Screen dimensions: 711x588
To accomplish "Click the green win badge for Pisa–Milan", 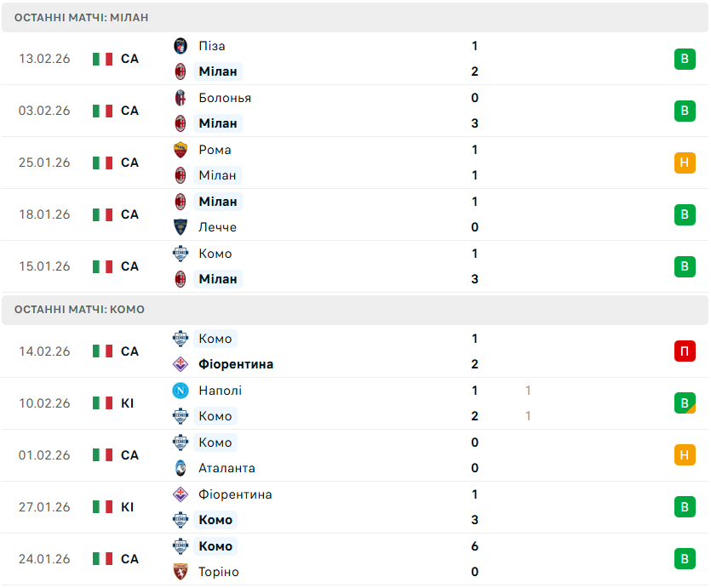I will (x=685, y=59).
